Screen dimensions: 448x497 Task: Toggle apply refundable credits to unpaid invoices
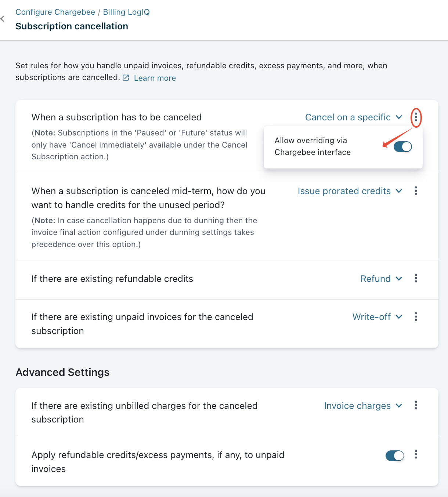pyautogui.click(x=394, y=456)
